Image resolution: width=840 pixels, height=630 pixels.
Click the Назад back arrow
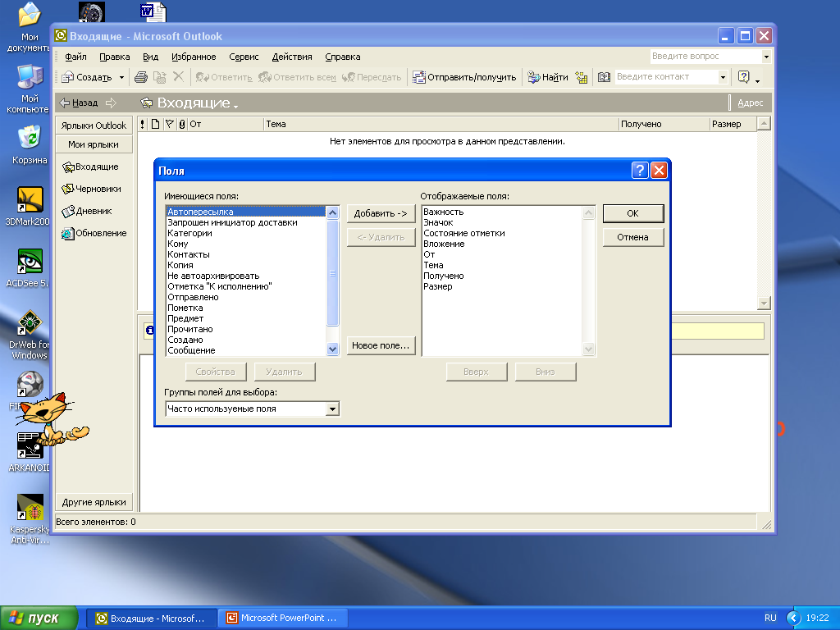point(79,103)
